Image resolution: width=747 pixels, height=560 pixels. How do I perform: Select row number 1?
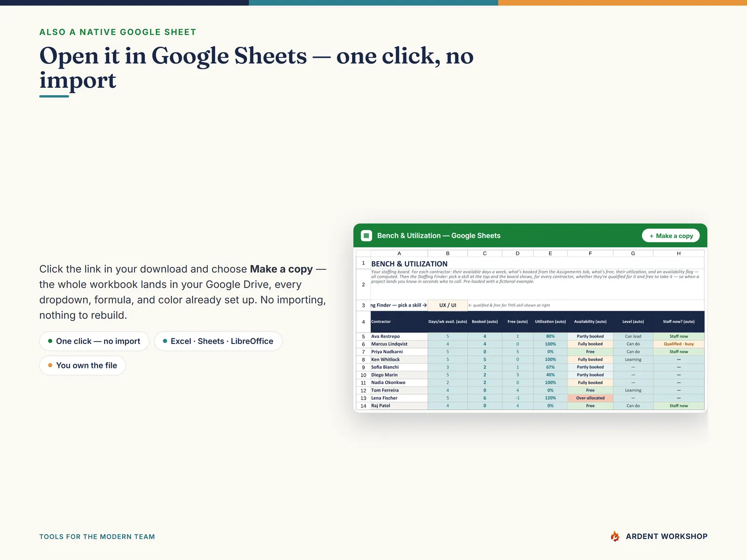pyautogui.click(x=363, y=263)
